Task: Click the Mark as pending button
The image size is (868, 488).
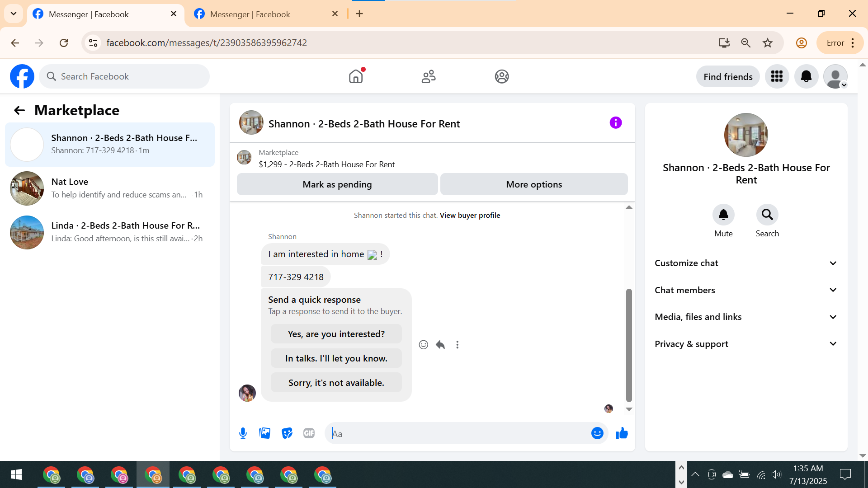Action: pos(337,184)
